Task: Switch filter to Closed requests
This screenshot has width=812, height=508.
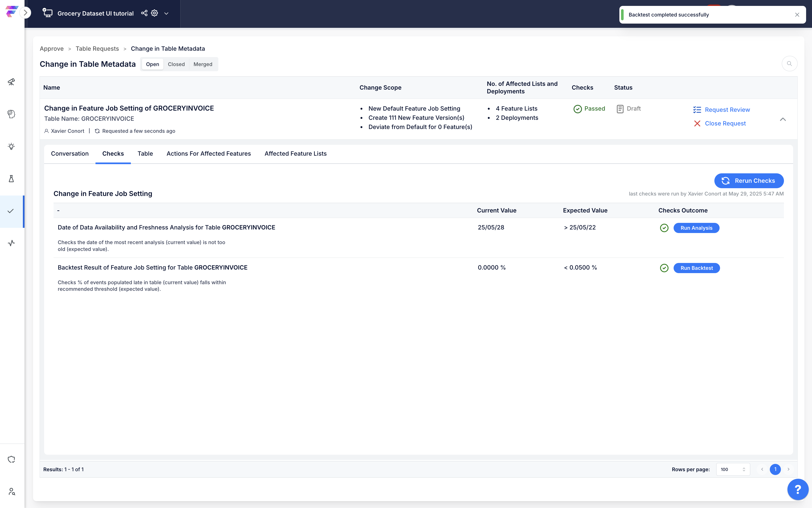Action: point(176,64)
